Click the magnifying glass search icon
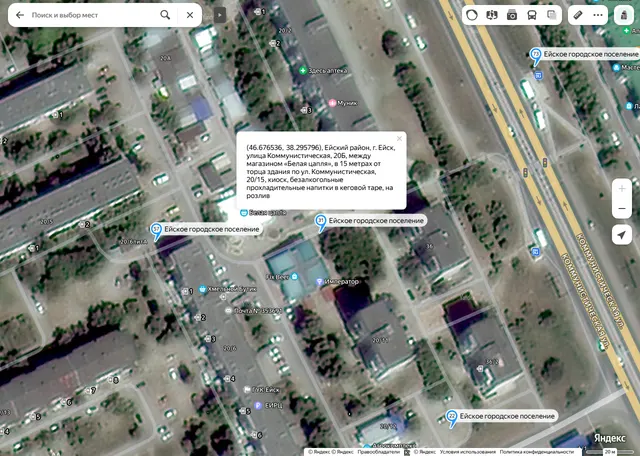Image resolution: width=640 pixels, height=456 pixels. point(165,15)
